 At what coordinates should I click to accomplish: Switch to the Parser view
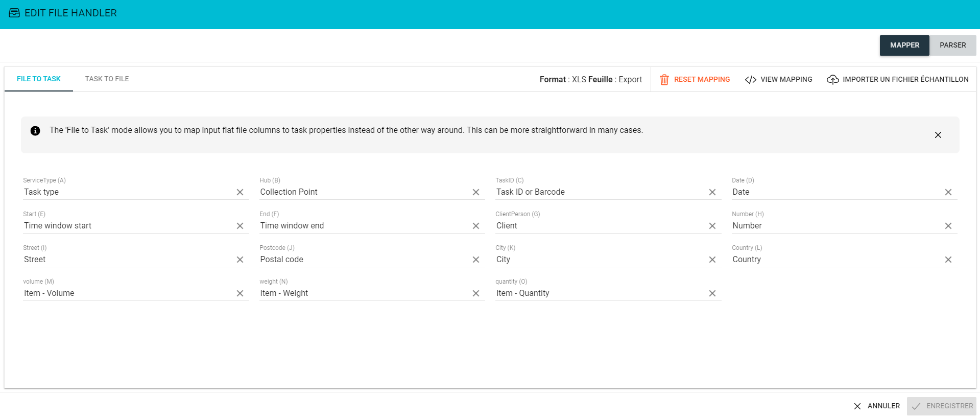click(x=952, y=45)
